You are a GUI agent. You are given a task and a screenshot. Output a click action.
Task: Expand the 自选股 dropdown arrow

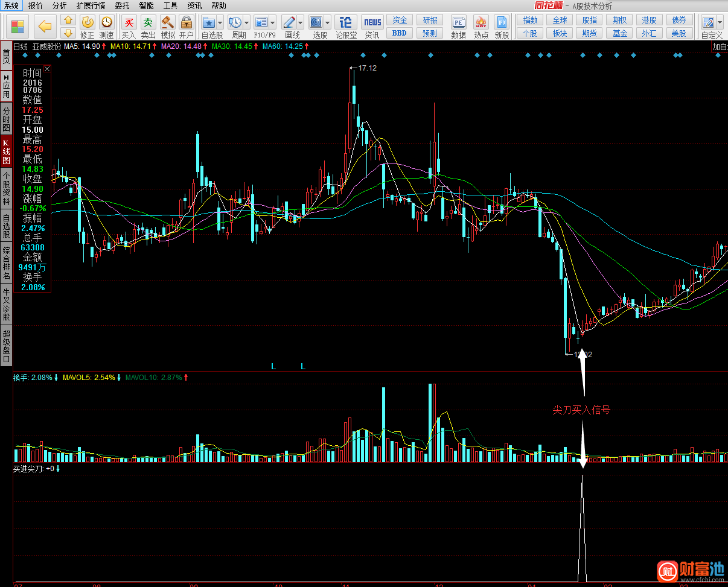pos(220,24)
